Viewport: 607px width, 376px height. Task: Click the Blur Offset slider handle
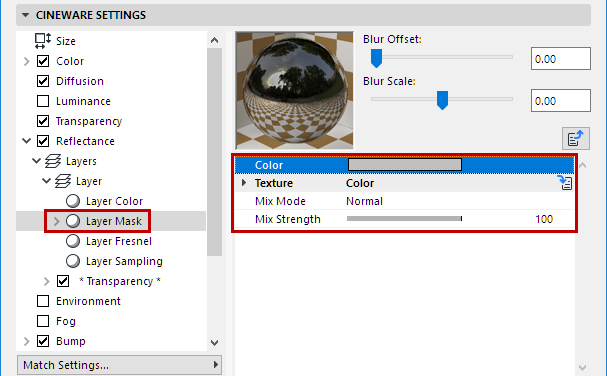coord(376,58)
